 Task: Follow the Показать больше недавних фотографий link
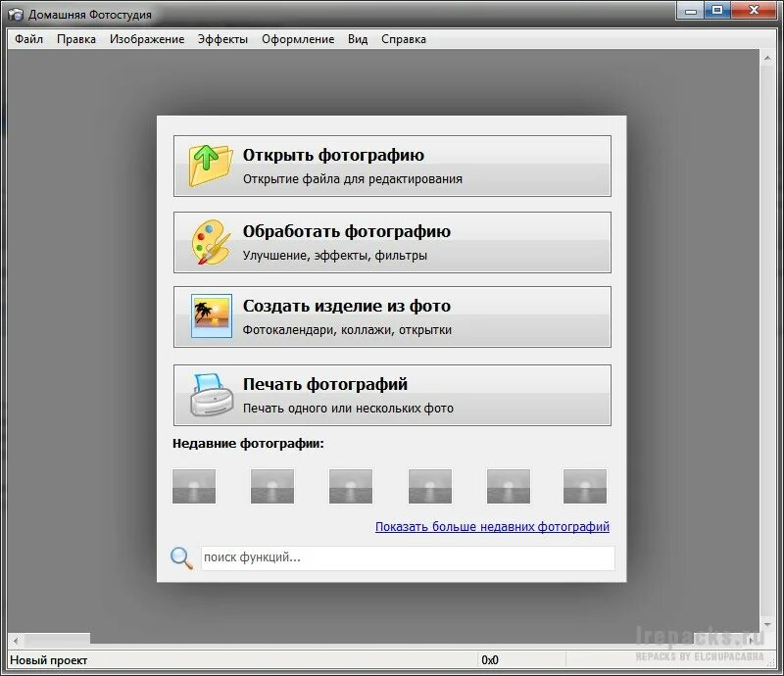point(492,526)
